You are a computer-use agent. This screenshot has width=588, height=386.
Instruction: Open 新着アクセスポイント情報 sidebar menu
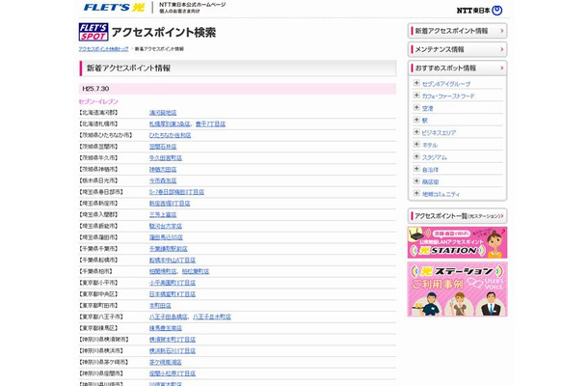(x=457, y=31)
